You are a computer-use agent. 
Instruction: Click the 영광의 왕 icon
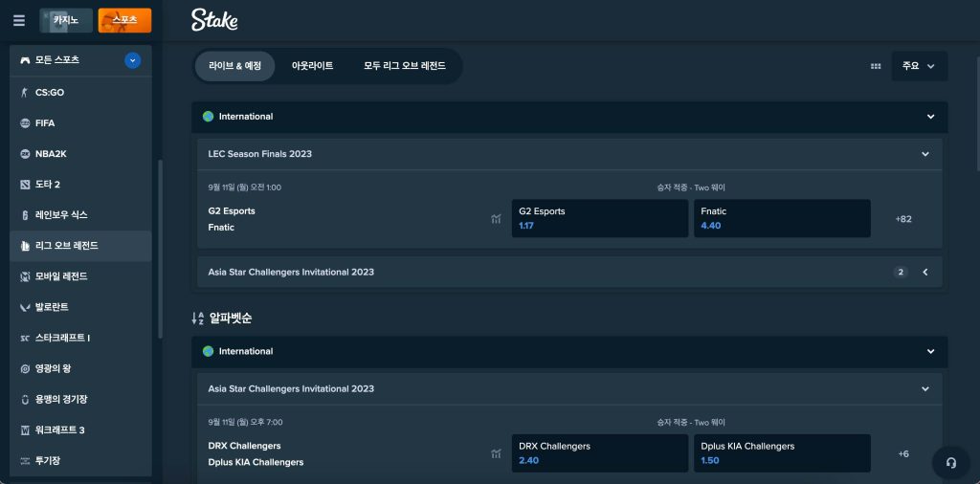25,368
